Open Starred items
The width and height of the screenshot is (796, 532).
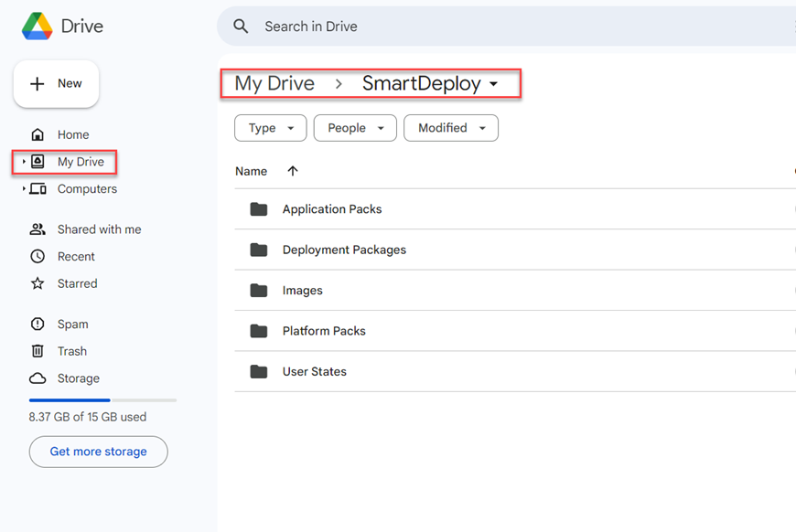(77, 283)
